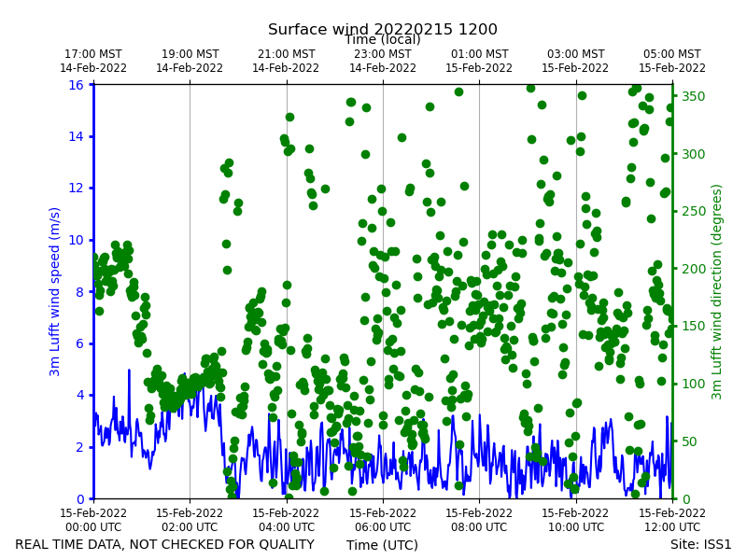Click the green '250' direction tick
This screenshot has width=747, height=560.
pos(694,212)
